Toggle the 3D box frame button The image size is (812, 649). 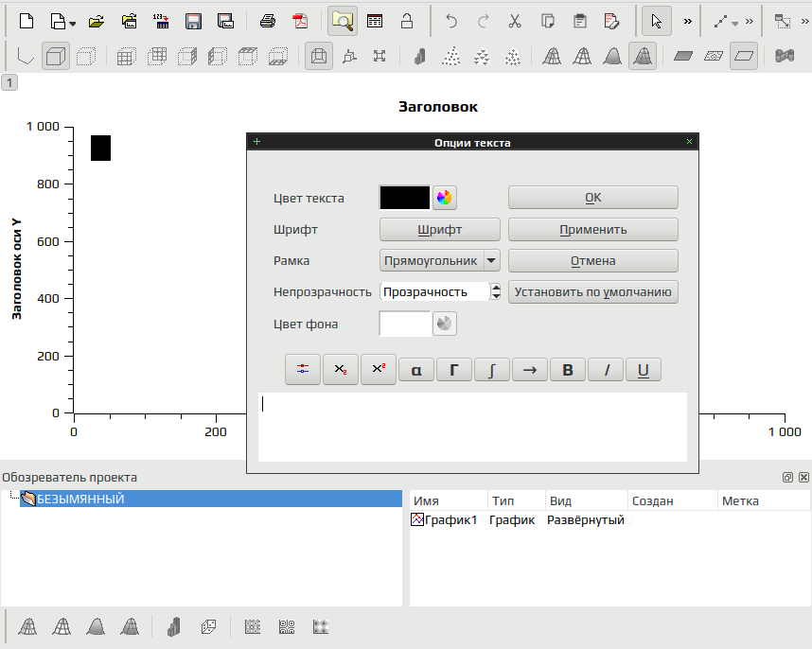click(56, 56)
